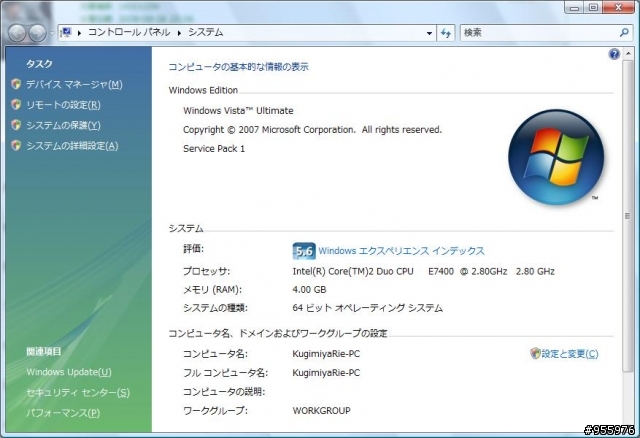Close the System window
Viewport: 640px width, 438px height.
click(618, 7)
